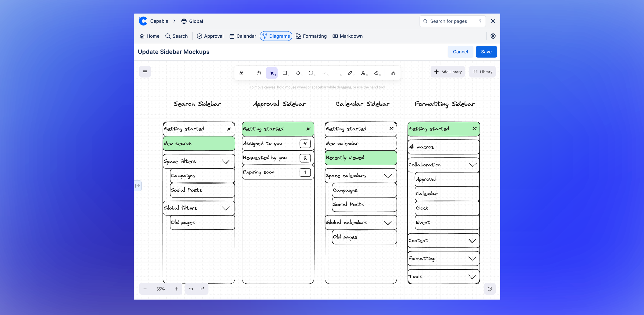Select the Eraser tool
Screen dimensions: 644x315
coord(376,73)
